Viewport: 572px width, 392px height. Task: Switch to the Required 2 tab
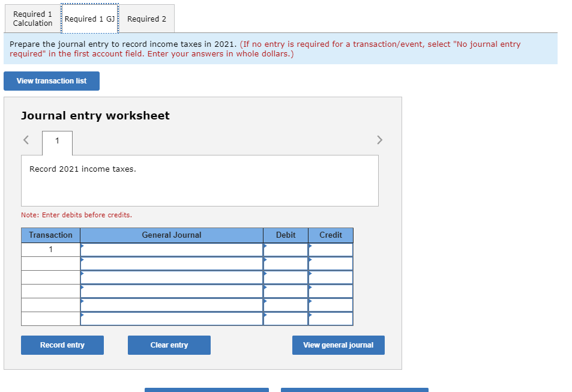point(146,19)
